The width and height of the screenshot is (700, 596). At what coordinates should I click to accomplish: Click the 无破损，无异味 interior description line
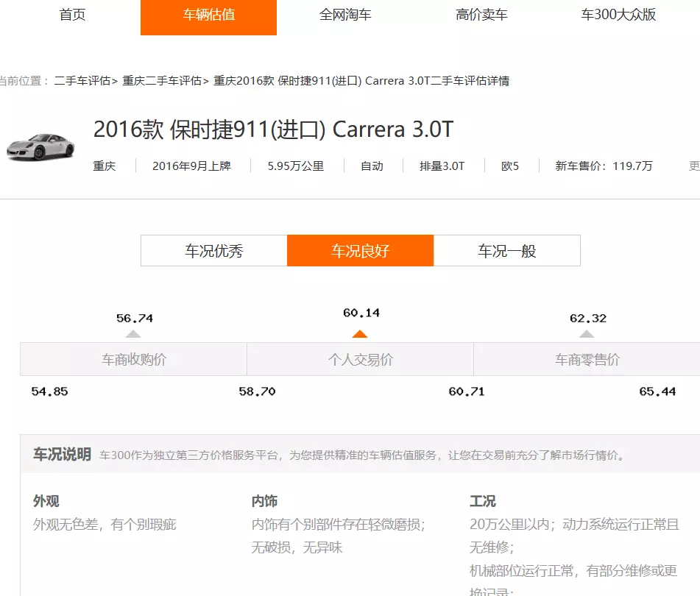[x=297, y=547]
